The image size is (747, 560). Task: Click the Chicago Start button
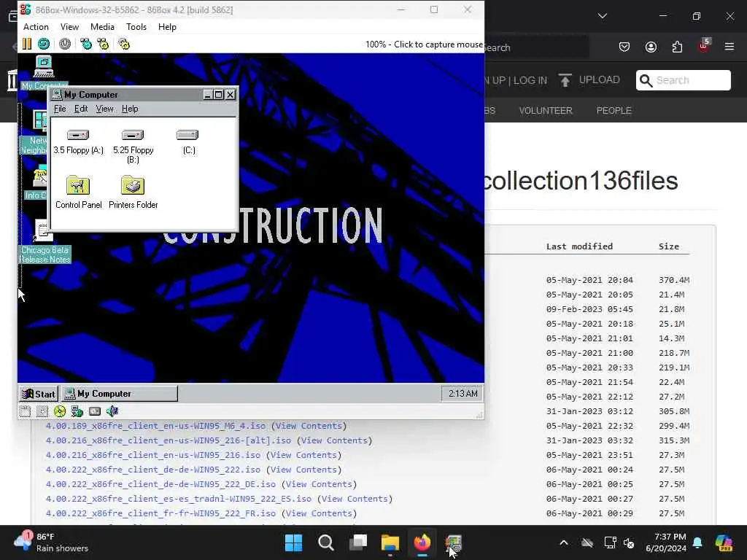tap(39, 394)
